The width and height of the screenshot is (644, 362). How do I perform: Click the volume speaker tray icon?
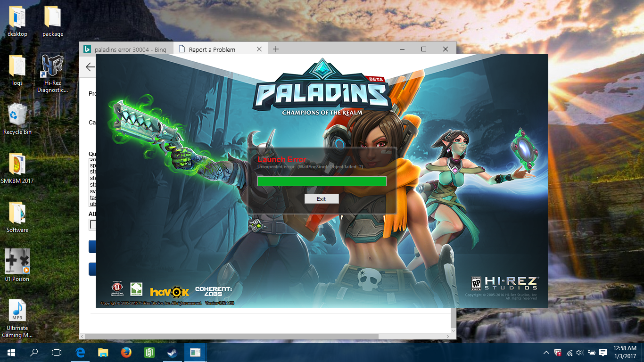click(580, 353)
